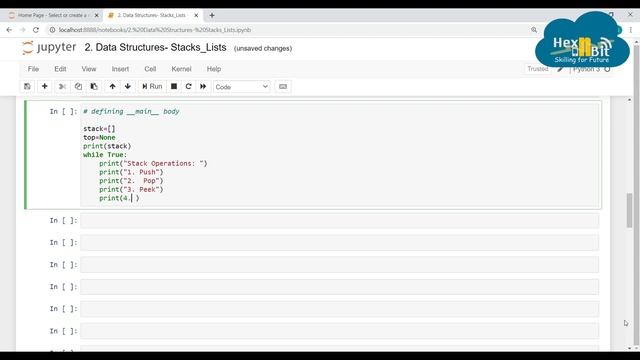This screenshot has height=360, width=640.
Task: Click into the first empty cell below the code
Action: point(340,221)
